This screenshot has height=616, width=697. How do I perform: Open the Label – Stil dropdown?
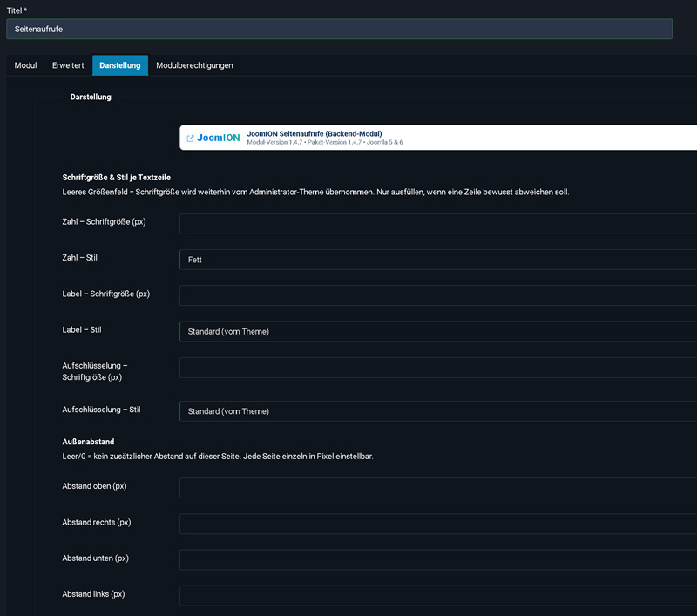[x=438, y=332]
